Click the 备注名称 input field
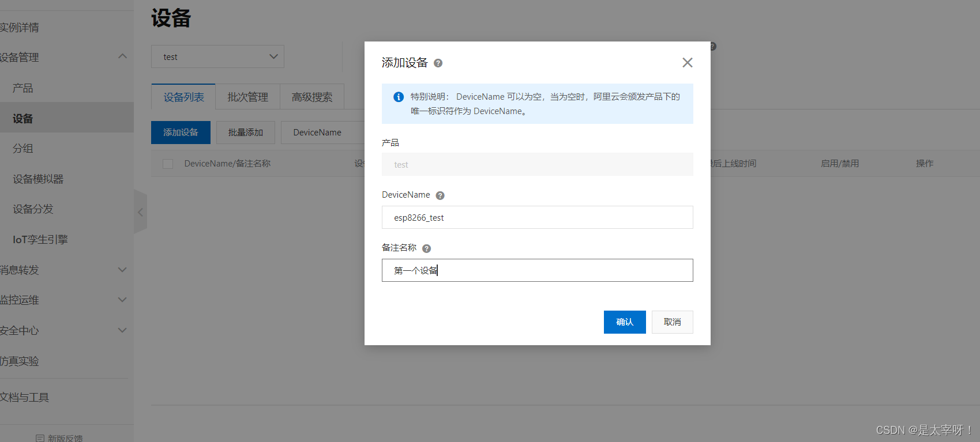This screenshot has height=442, width=980. click(537, 270)
